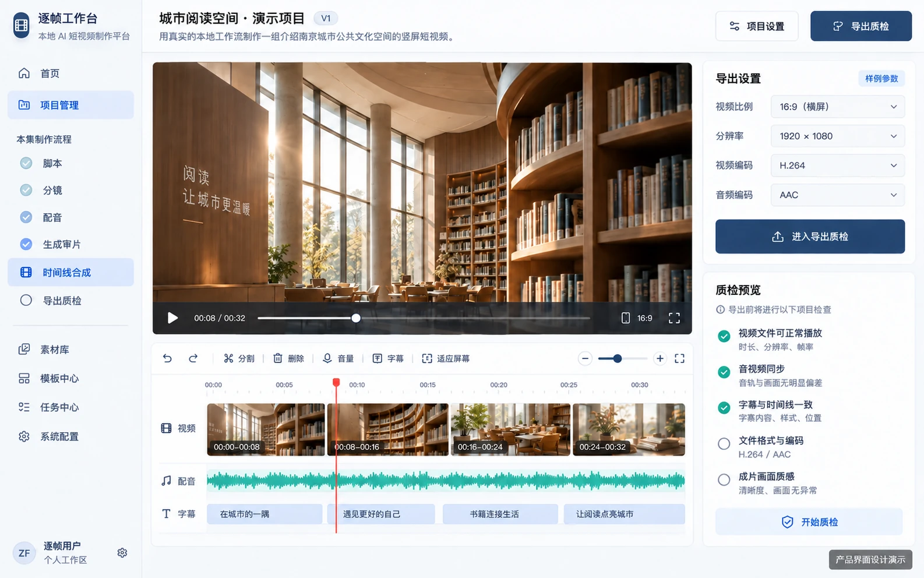
Task: Click the 项目设置 button
Action: (x=757, y=26)
